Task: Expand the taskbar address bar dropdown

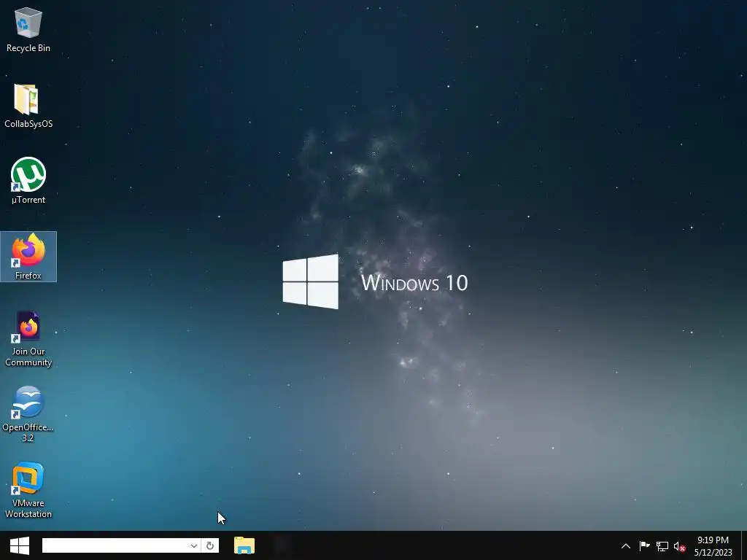Action: (194, 545)
